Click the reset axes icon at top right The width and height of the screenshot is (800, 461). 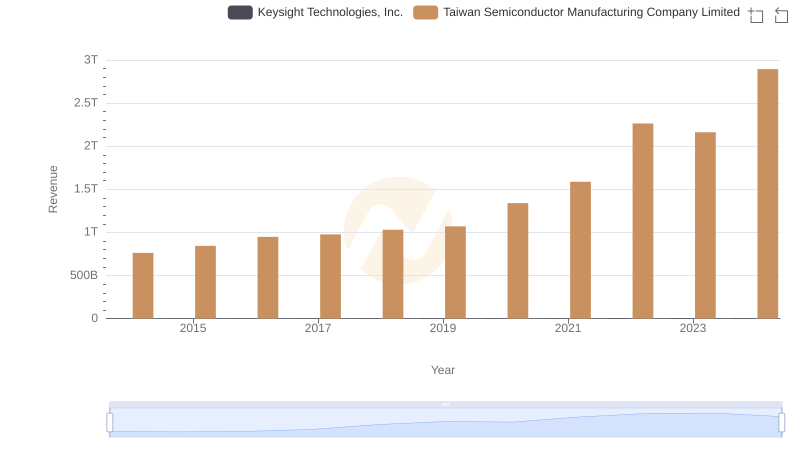click(781, 15)
